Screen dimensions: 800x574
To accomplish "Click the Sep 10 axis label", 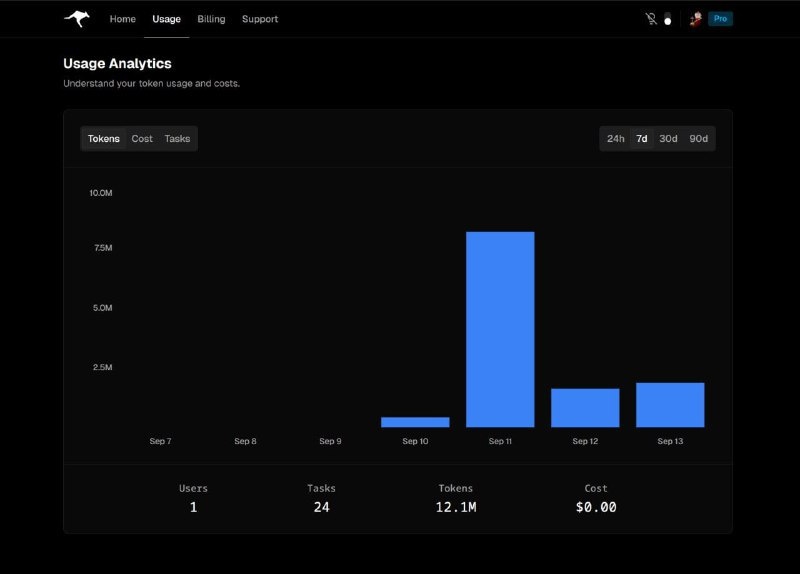I will [415, 441].
